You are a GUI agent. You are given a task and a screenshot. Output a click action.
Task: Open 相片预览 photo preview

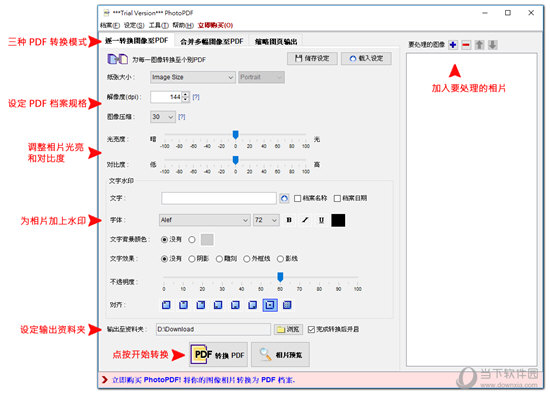point(280,355)
